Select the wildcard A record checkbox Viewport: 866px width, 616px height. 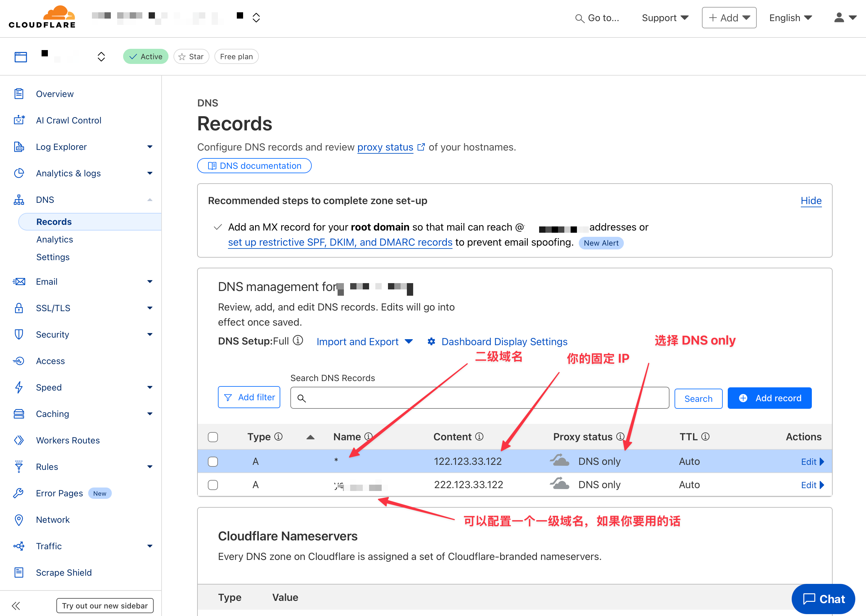(213, 461)
